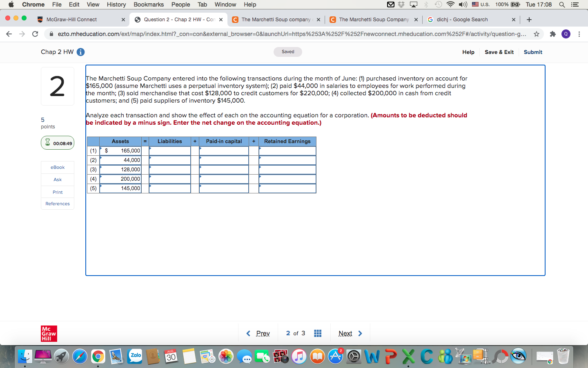Image resolution: width=588 pixels, height=368 pixels.
Task: Open the Customize Chrome three-dot menu
Action: pos(579,34)
